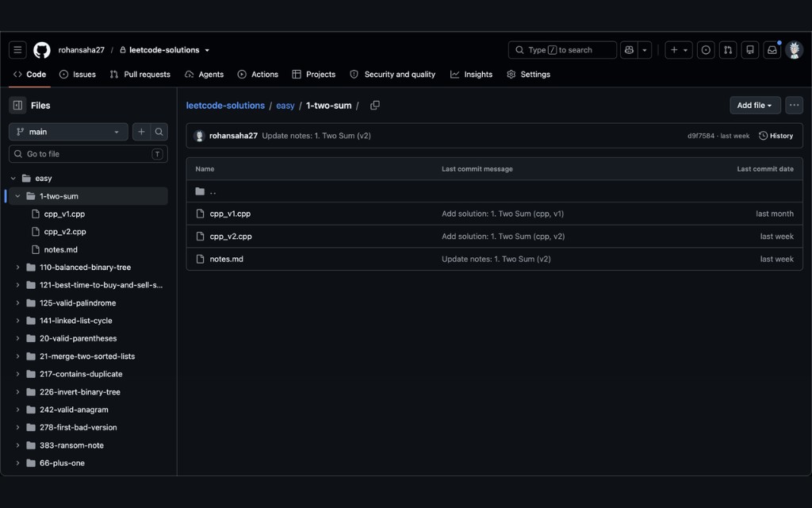
Task: Open commit hash d9f7584
Action: pyautogui.click(x=701, y=136)
